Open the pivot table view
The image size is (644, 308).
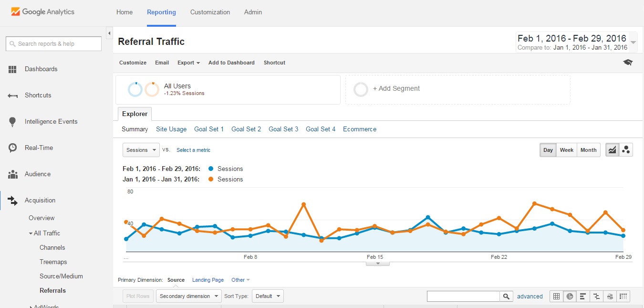coord(623,297)
